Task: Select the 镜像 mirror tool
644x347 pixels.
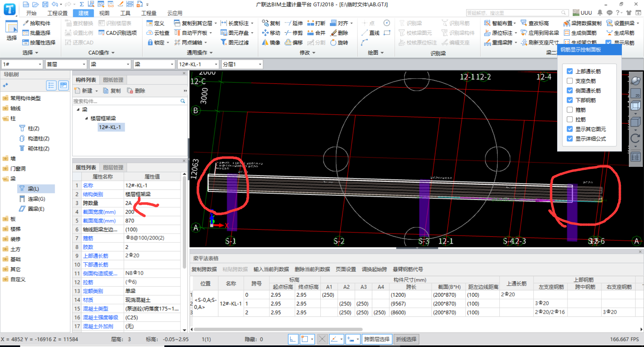Action: click(271, 43)
